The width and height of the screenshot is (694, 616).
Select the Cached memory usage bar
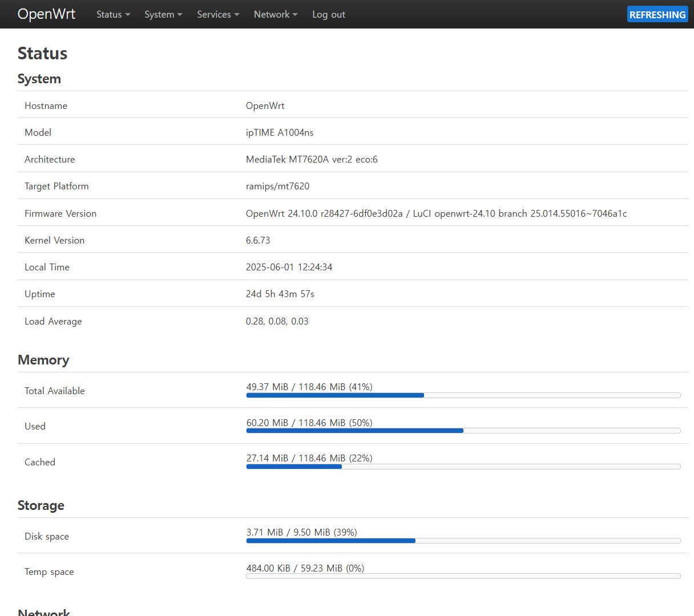click(463, 466)
